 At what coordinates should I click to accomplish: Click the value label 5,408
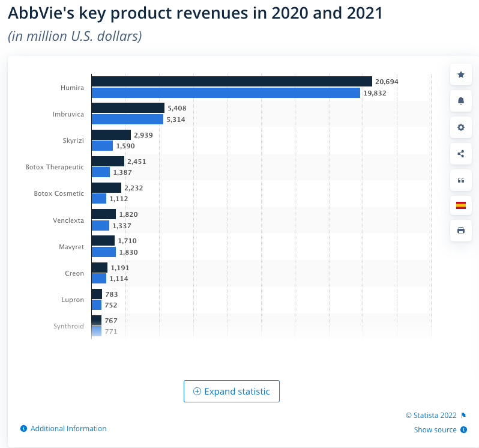coord(177,108)
